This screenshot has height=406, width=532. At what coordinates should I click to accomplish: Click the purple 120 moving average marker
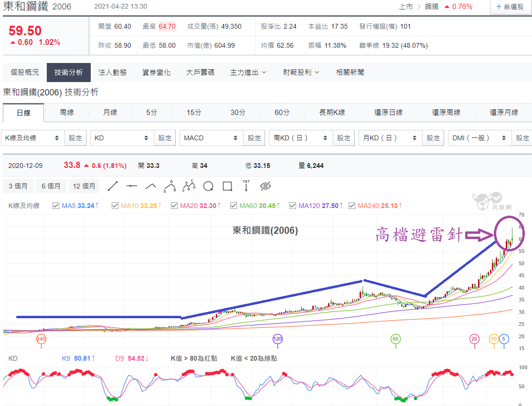[277, 339]
